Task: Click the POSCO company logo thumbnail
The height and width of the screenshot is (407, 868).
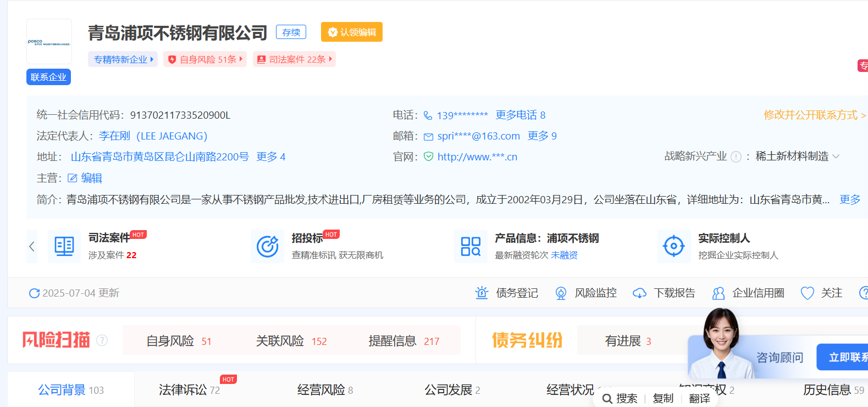Action: (x=49, y=42)
